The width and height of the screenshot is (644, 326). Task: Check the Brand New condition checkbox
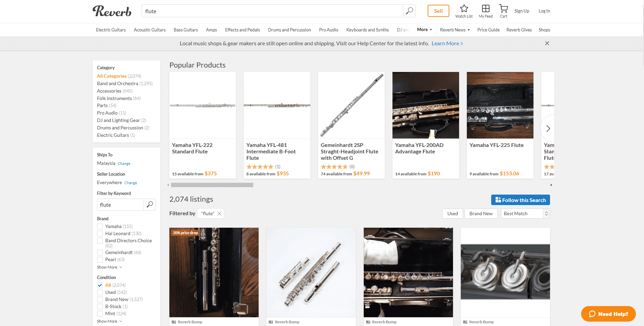100,299
